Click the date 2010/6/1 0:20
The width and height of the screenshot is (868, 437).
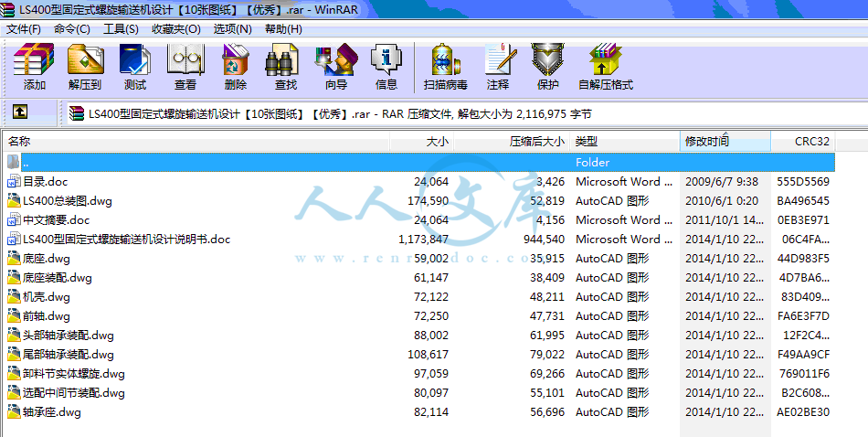pyautogui.click(x=722, y=200)
